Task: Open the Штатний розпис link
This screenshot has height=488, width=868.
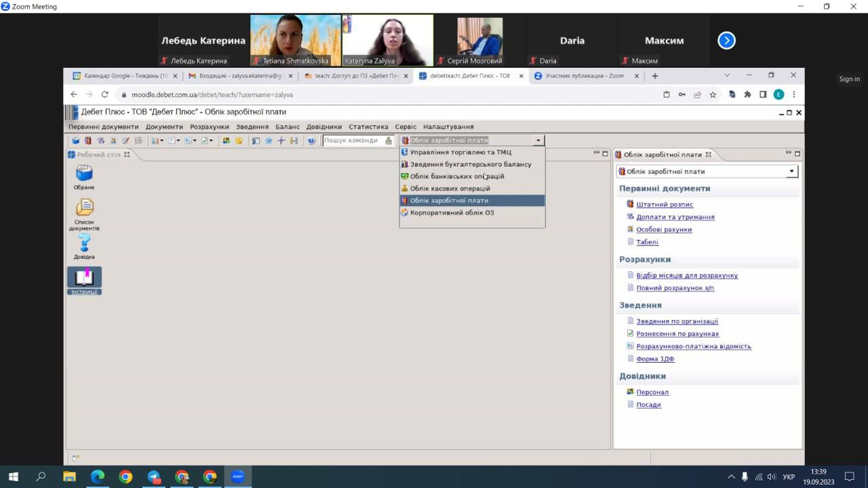Action: [665, 205]
